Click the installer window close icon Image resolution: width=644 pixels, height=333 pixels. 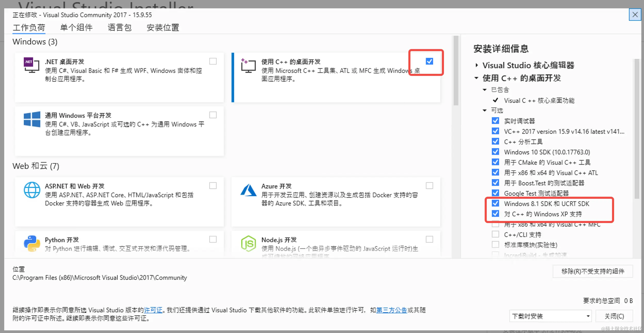pyautogui.click(x=635, y=15)
